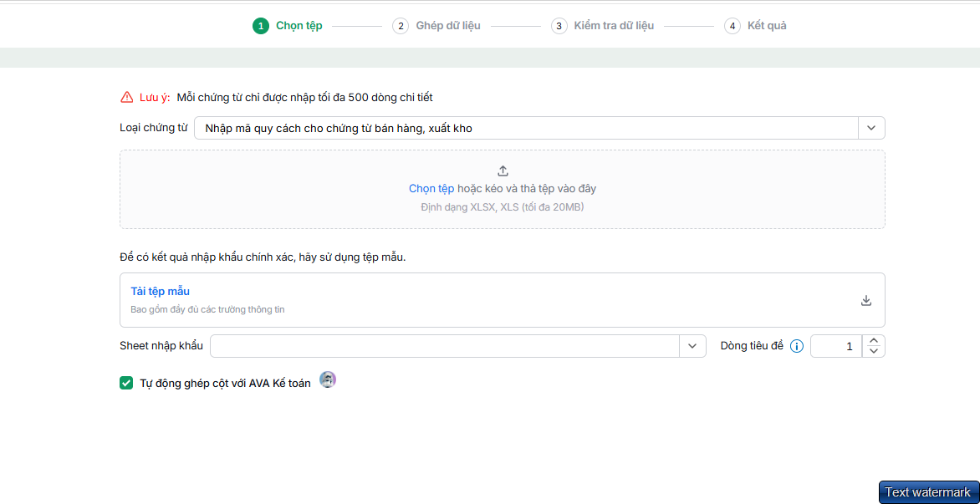Go to the Ghép dữ liệu step
This screenshot has width=980, height=504.
click(448, 26)
